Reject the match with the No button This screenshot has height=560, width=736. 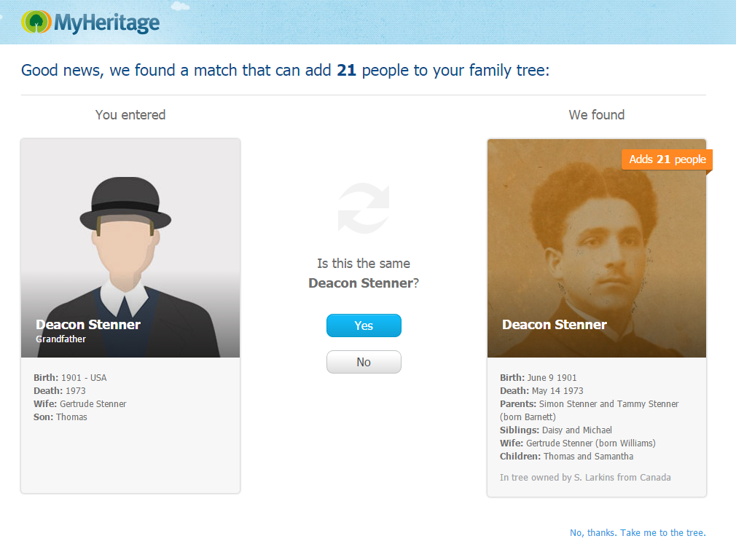364,362
